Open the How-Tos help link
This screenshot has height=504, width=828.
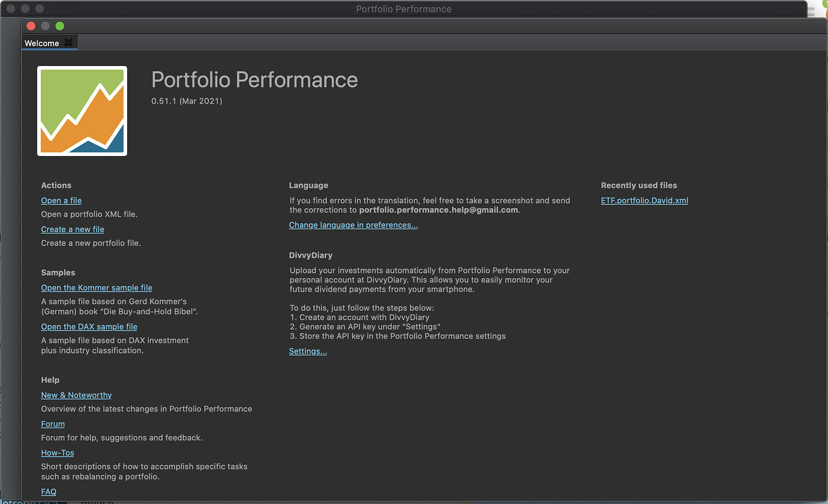[x=58, y=452]
